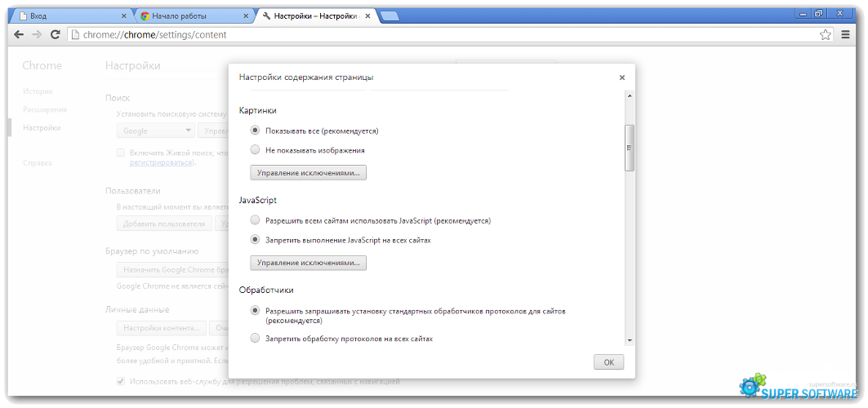The image size is (868, 408).
Task: Confirm the dialog with the OK button
Action: coord(609,362)
